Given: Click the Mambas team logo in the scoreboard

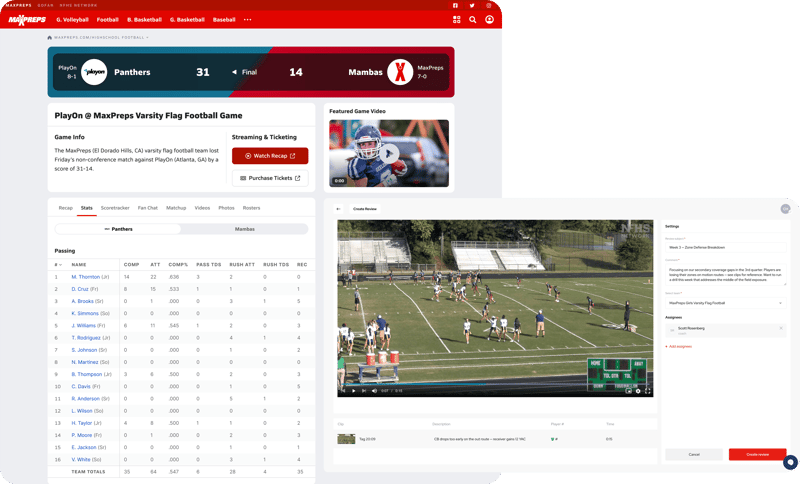Looking at the screenshot, I should [400, 72].
